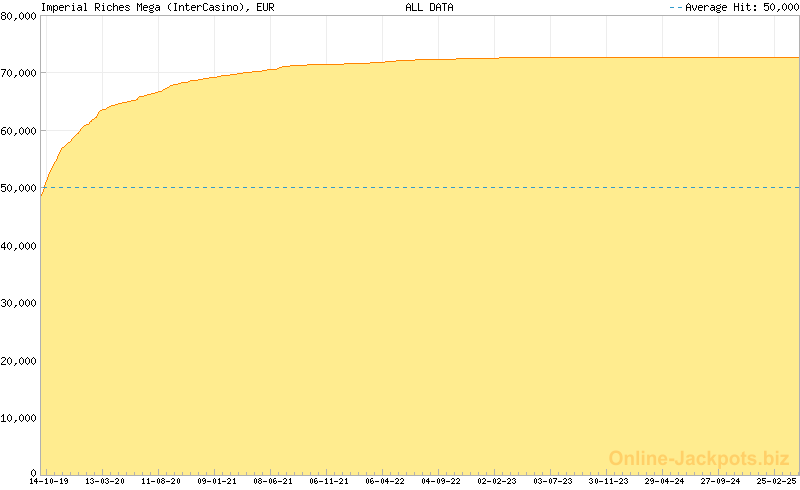Click the 20,000 y-axis label
This screenshot has width=800, height=490.
[x=19, y=359]
